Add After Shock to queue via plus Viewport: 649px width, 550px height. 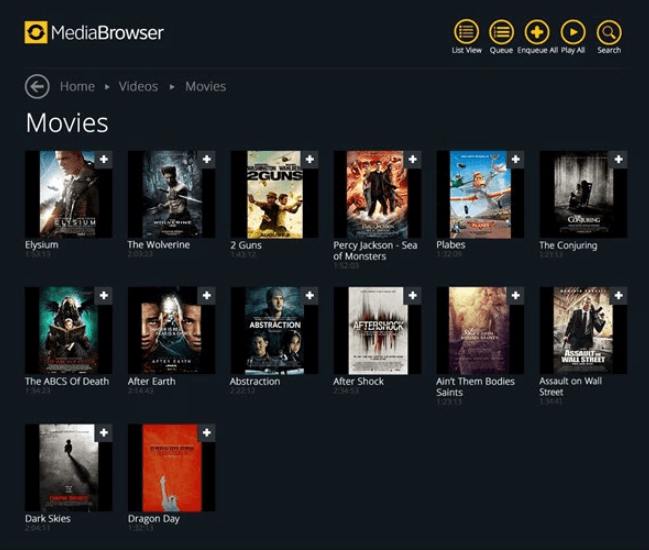click(412, 295)
